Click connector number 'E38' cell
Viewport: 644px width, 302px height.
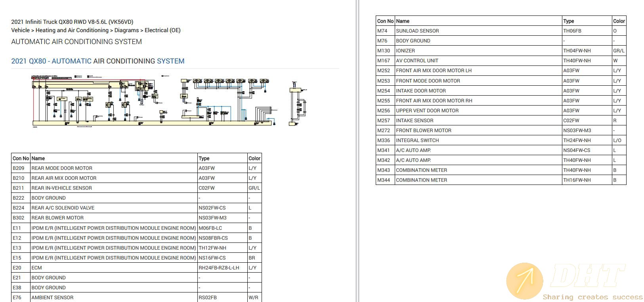pyautogui.click(x=21, y=287)
